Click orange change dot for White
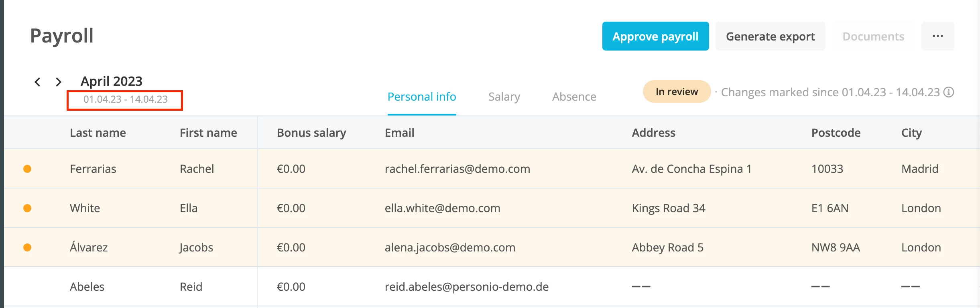Image resolution: width=980 pixels, height=308 pixels. [x=27, y=208]
